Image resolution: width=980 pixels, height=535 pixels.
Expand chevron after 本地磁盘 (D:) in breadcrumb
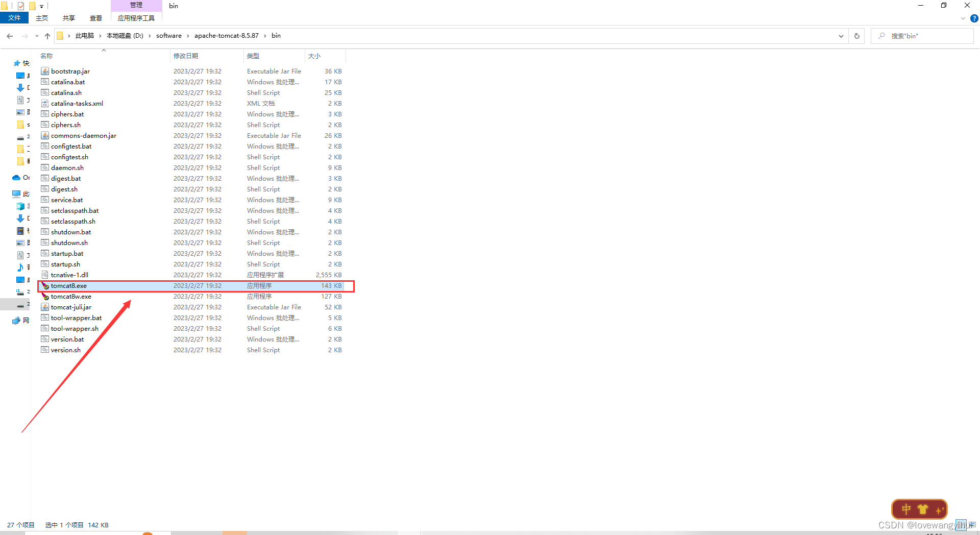click(x=150, y=36)
